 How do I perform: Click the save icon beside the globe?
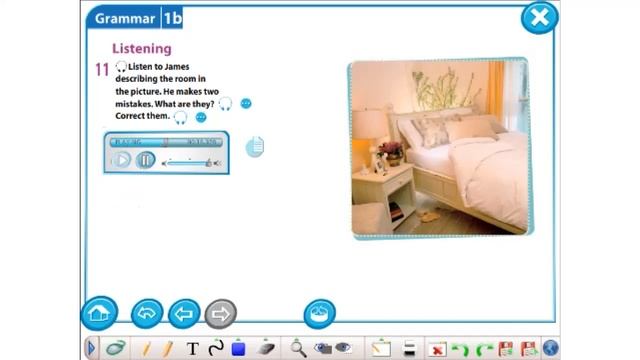point(529,349)
